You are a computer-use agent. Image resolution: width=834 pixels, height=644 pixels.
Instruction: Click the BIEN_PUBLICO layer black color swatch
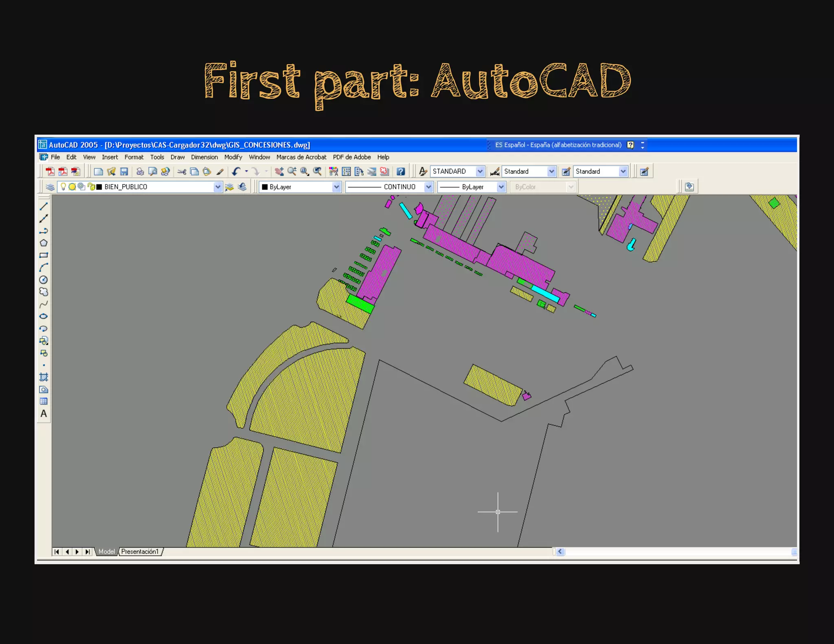pos(99,187)
